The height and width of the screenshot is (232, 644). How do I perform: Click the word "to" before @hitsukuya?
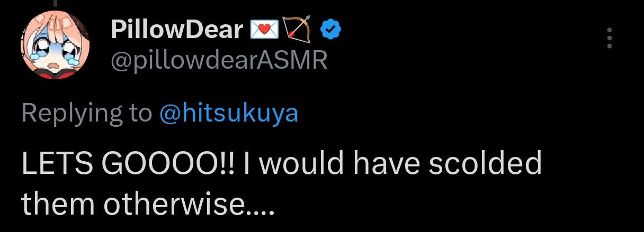pyautogui.click(x=140, y=114)
